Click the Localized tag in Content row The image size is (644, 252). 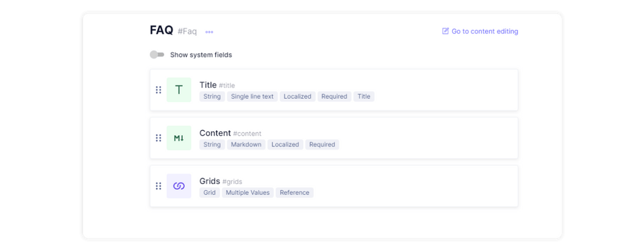point(286,145)
